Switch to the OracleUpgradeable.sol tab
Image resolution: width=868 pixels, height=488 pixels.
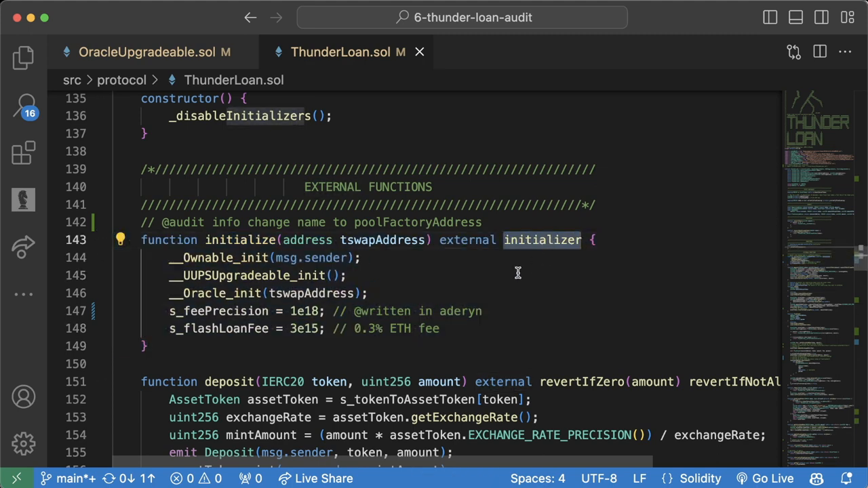148,52
